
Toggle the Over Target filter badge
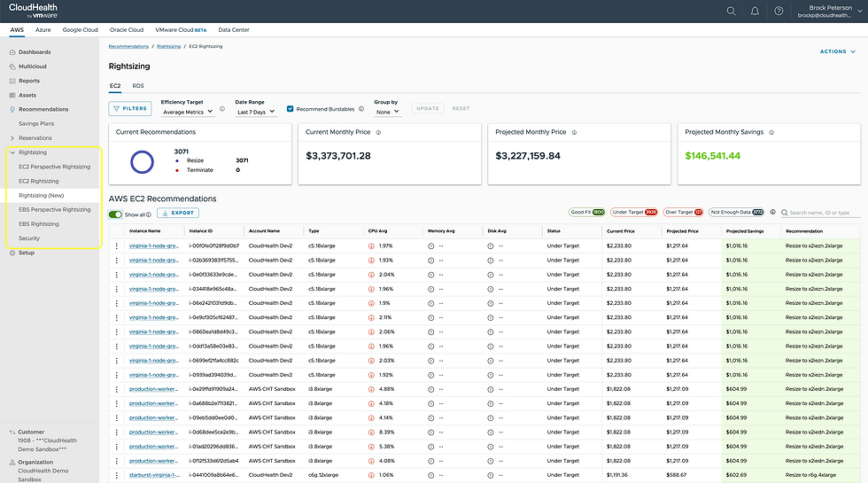point(683,212)
